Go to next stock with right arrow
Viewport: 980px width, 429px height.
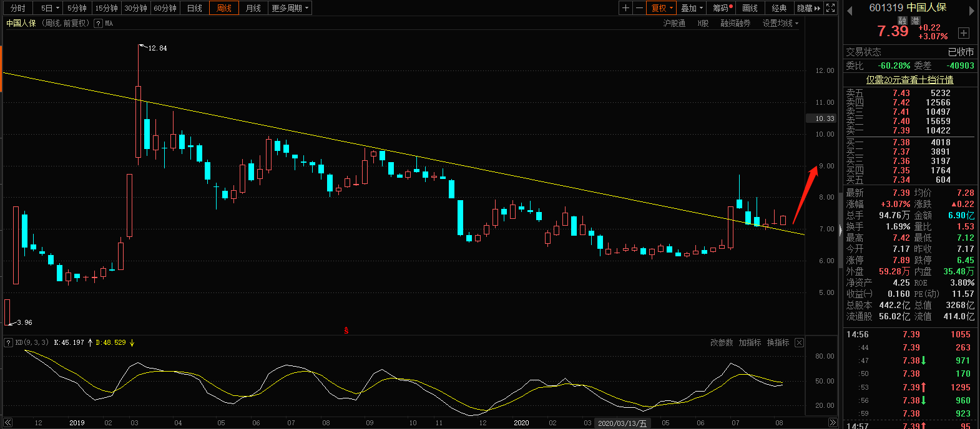point(971,10)
